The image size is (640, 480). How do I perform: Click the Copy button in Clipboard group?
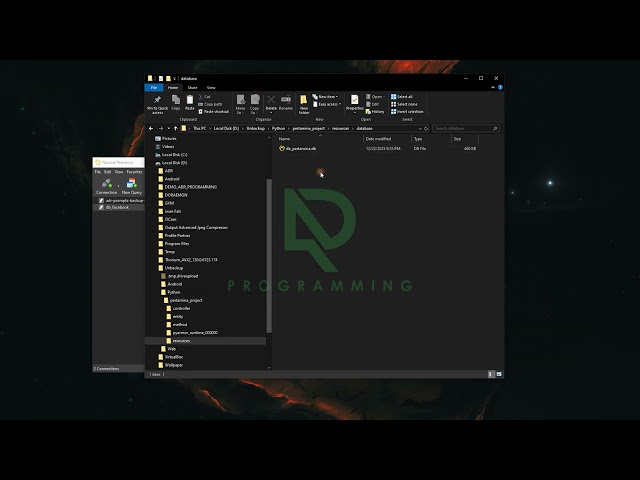click(x=176, y=102)
